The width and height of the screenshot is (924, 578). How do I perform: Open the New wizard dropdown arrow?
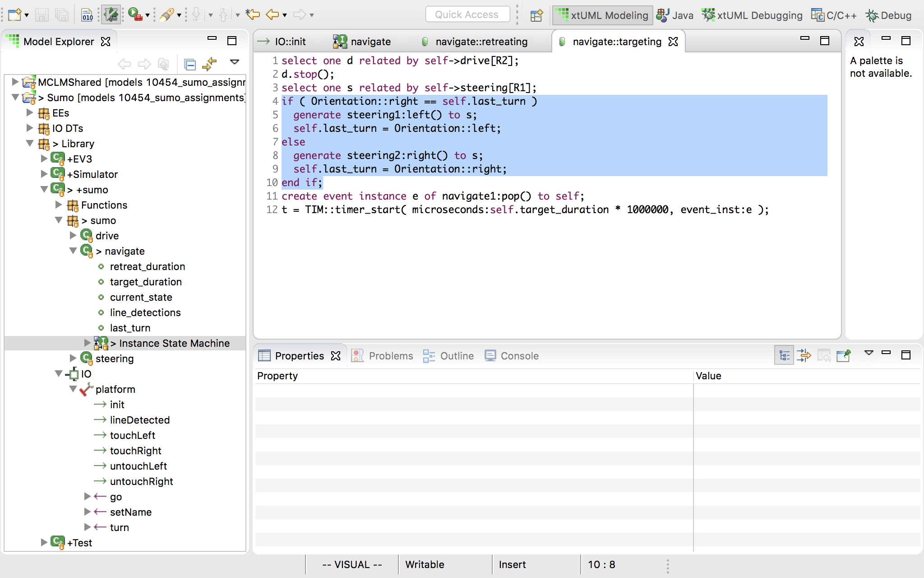pyautogui.click(x=27, y=15)
